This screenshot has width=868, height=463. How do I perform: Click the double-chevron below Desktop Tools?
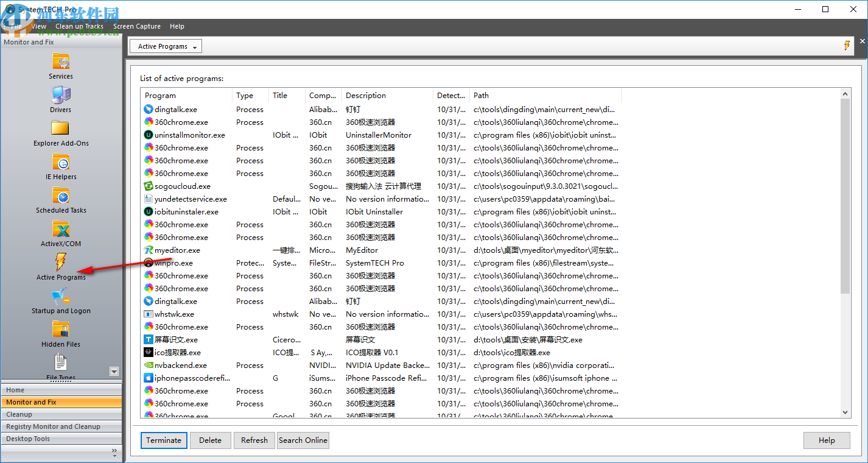113,451
